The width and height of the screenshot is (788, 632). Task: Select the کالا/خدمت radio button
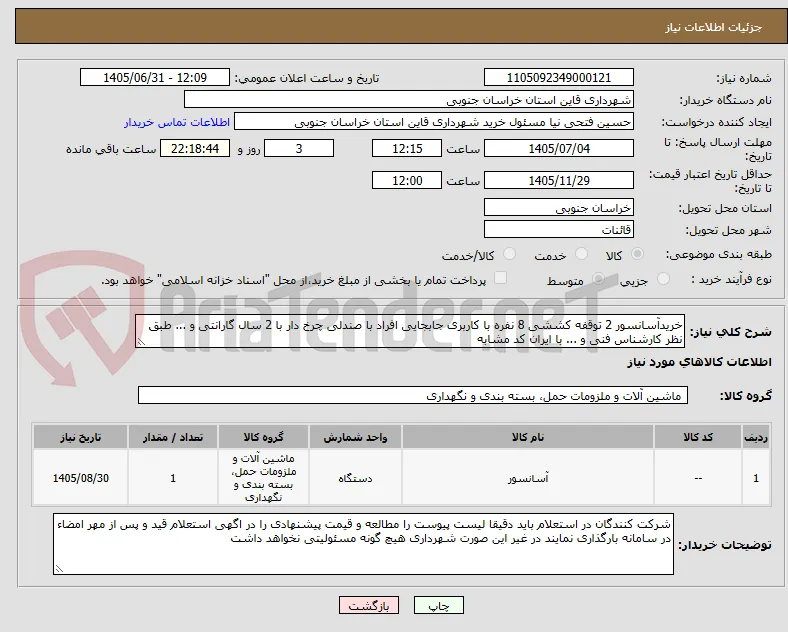[x=510, y=254]
